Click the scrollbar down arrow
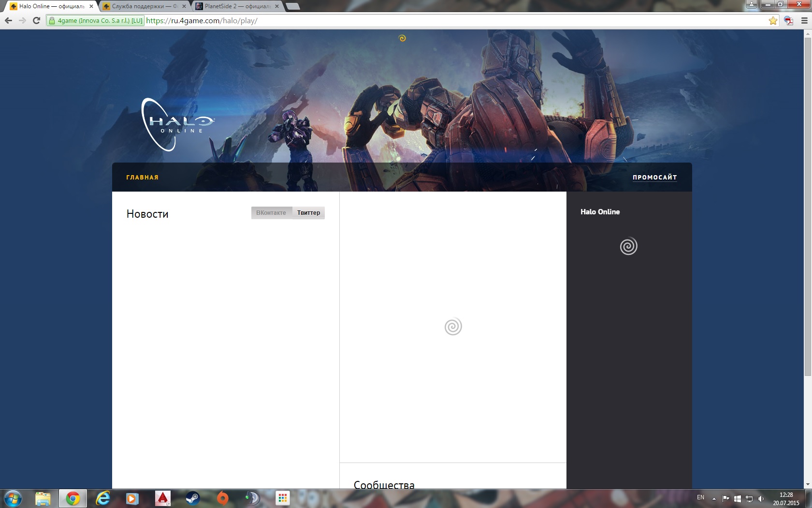The width and height of the screenshot is (812, 508). (808, 484)
